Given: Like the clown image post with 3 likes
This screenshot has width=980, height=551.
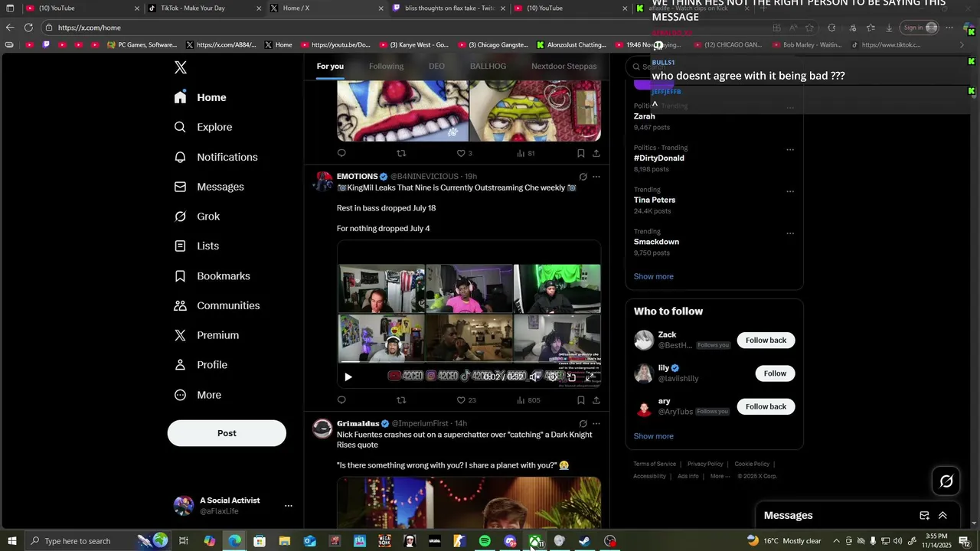Looking at the screenshot, I should (x=464, y=153).
